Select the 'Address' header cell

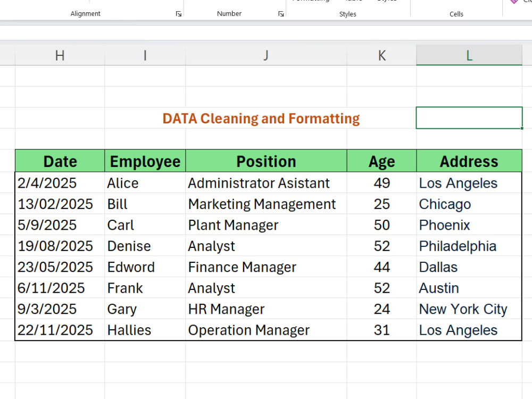[x=469, y=161]
